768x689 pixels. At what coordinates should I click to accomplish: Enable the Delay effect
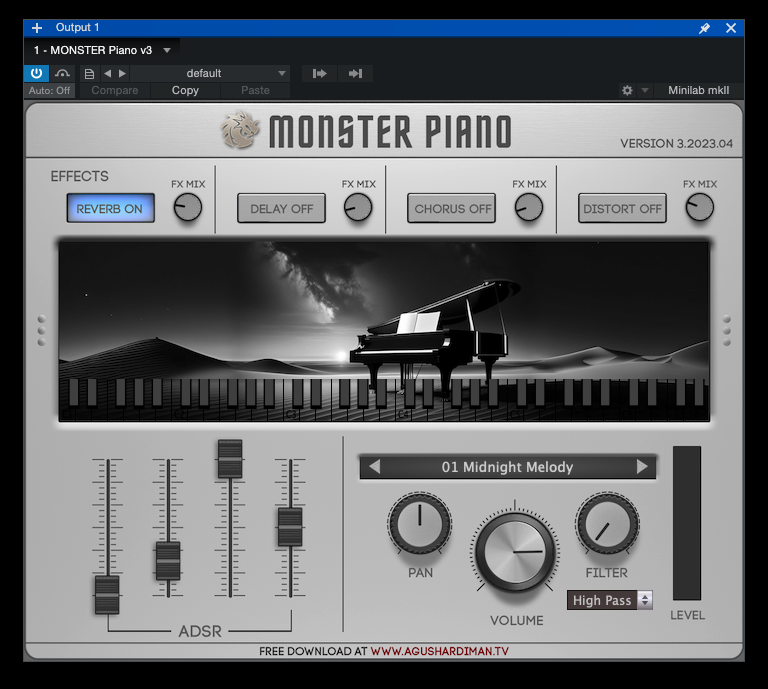pyautogui.click(x=281, y=208)
